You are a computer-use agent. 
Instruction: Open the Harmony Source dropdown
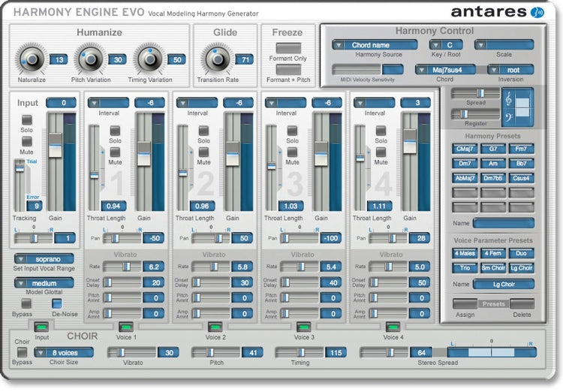375,45
